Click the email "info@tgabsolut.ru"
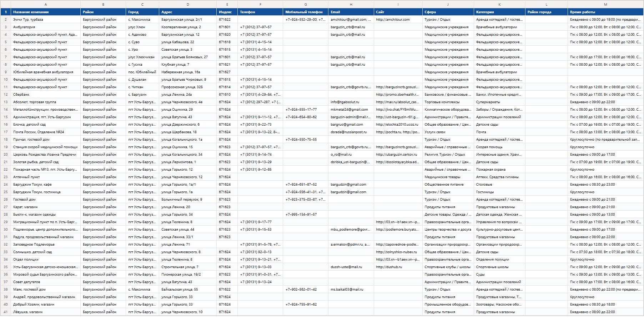Screen dimensions: 644x322 351,102
